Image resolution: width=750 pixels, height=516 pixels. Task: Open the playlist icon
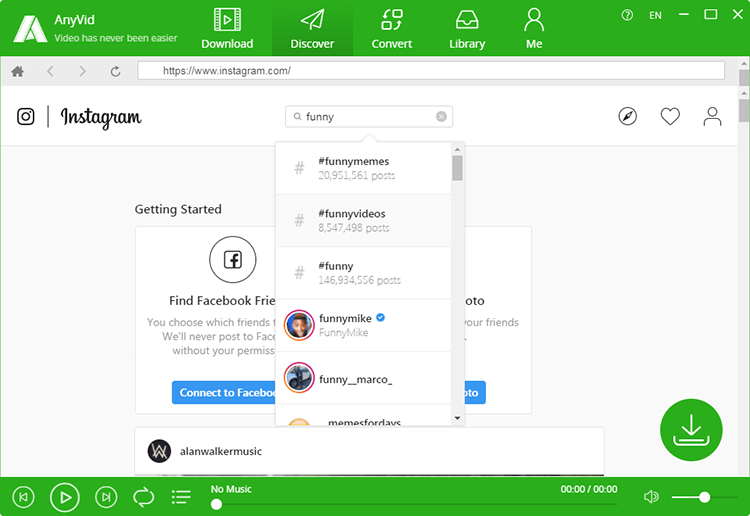(181, 497)
